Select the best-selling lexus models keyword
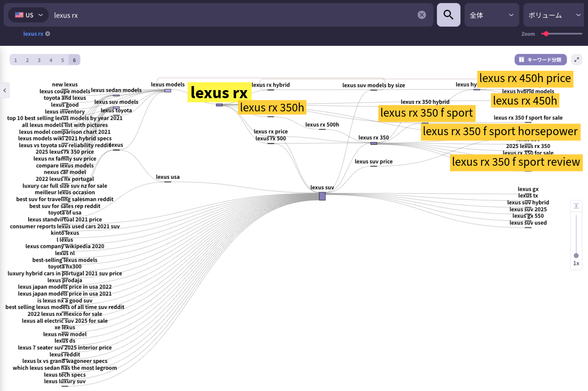Image resolution: width=588 pixels, height=391 pixels. click(x=65, y=260)
